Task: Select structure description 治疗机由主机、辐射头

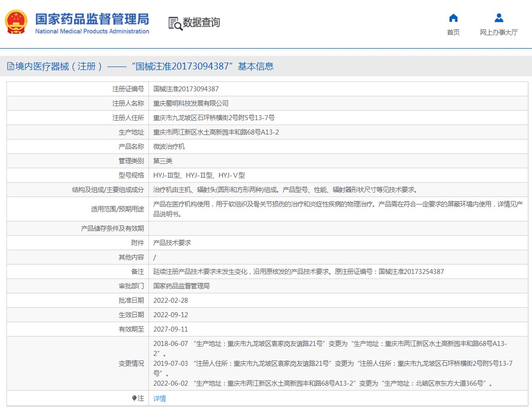Action: point(285,190)
